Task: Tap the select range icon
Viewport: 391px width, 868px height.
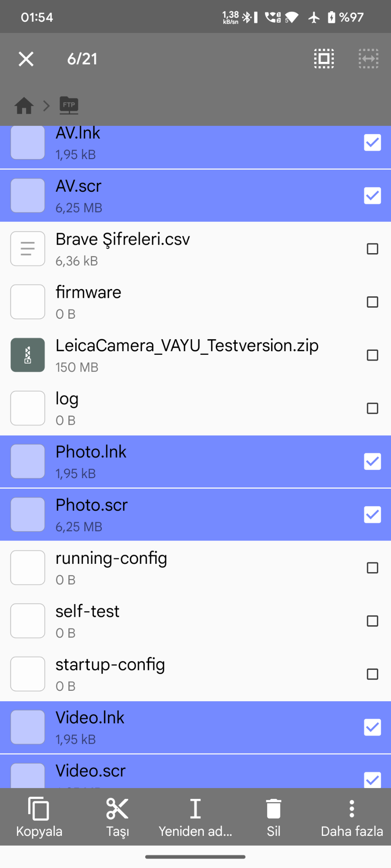Action: point(368,59)
